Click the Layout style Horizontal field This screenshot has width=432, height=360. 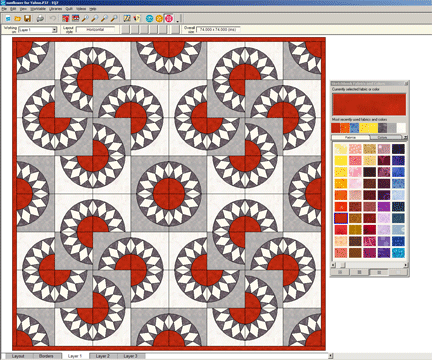95,30
